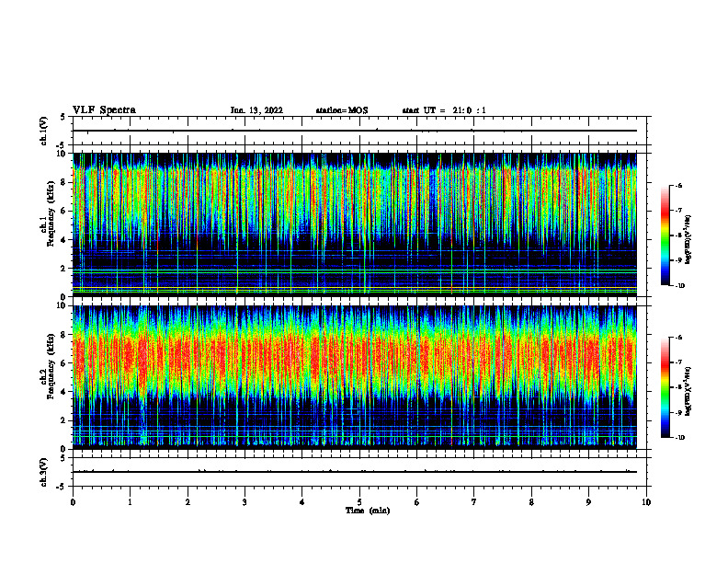Image resolution: width=728 pixels, height=563 pixels.
Task: Click the "ch.1(V)" vertical axis label
Action: pyautogui.click(x=44, y=131)
